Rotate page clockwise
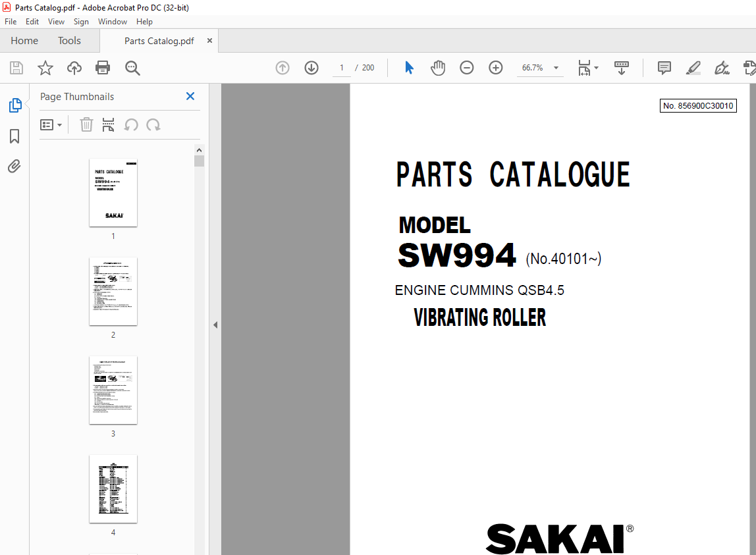The image size is (756, 555). (x=153, y=125)
